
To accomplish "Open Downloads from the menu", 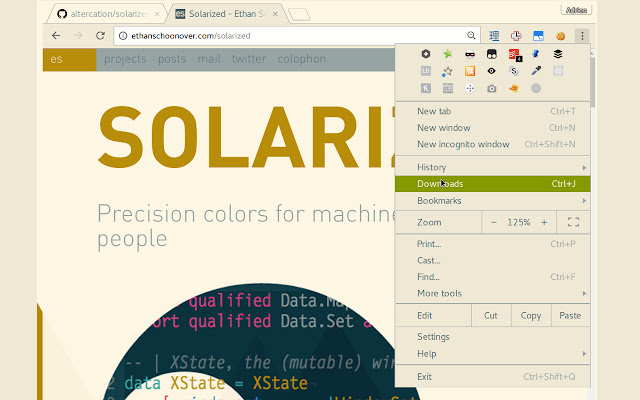I will click(x=493, y=184).
